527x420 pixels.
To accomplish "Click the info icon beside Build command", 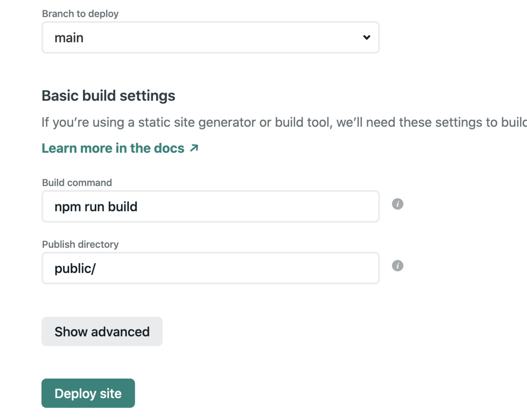I will [x=397, y=204].
